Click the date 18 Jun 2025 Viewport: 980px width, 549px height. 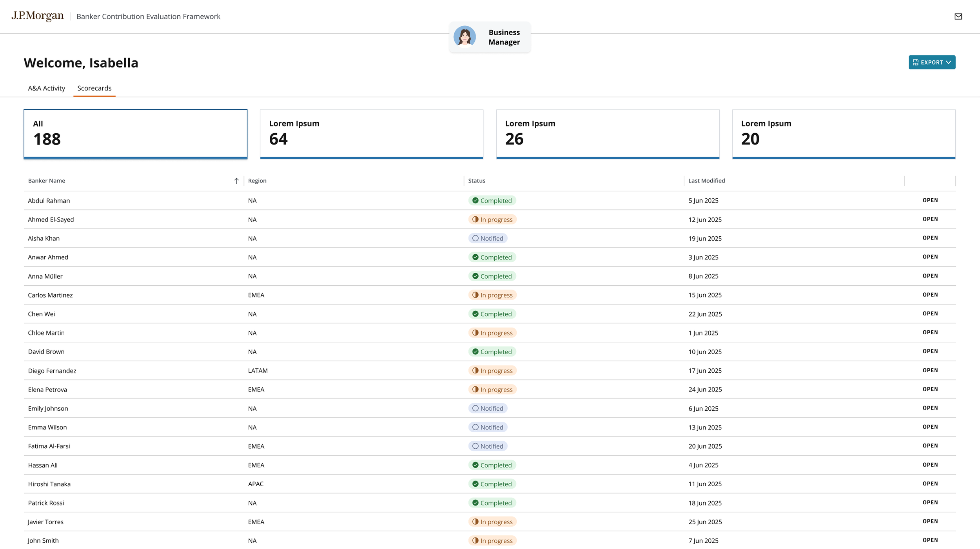(x=705, y=503)
